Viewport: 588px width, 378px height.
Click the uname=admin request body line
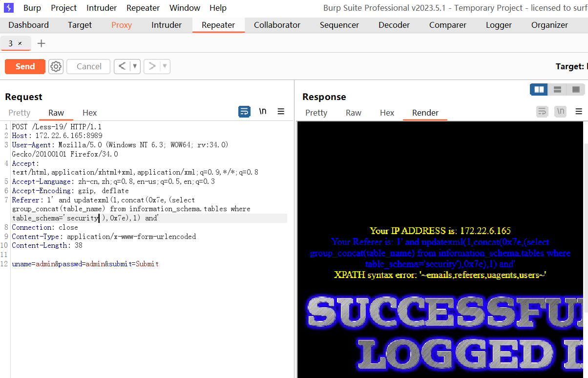(85, 264)
